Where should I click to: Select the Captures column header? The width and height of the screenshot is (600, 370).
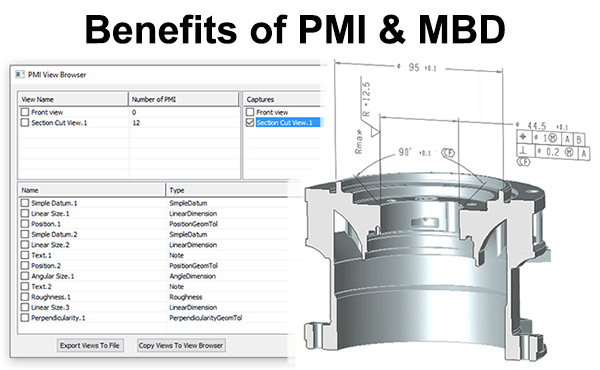(x=283, y=99)
